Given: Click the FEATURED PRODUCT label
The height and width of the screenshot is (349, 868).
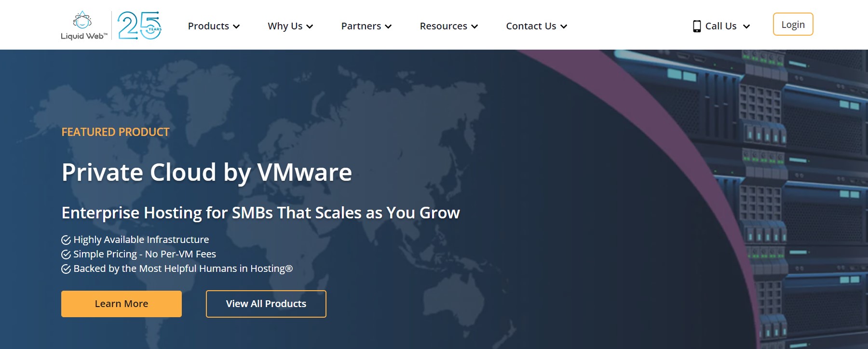Looking at the screenshot, I should pos(115,132).
